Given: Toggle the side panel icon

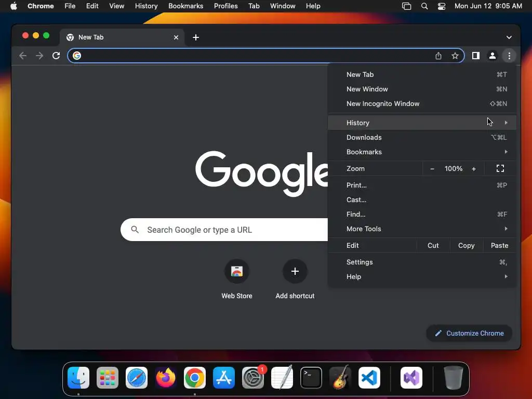Looking at the screenshot, I should pos(476,56).
